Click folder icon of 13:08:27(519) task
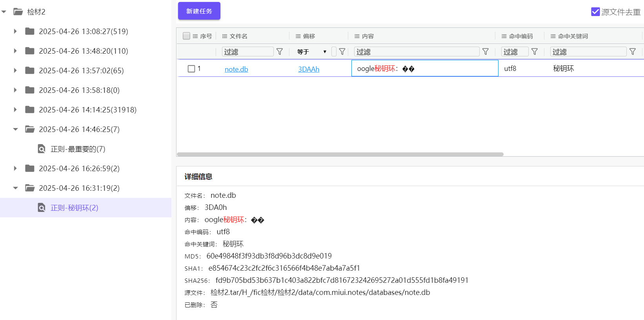 click(x=30, y=31)
